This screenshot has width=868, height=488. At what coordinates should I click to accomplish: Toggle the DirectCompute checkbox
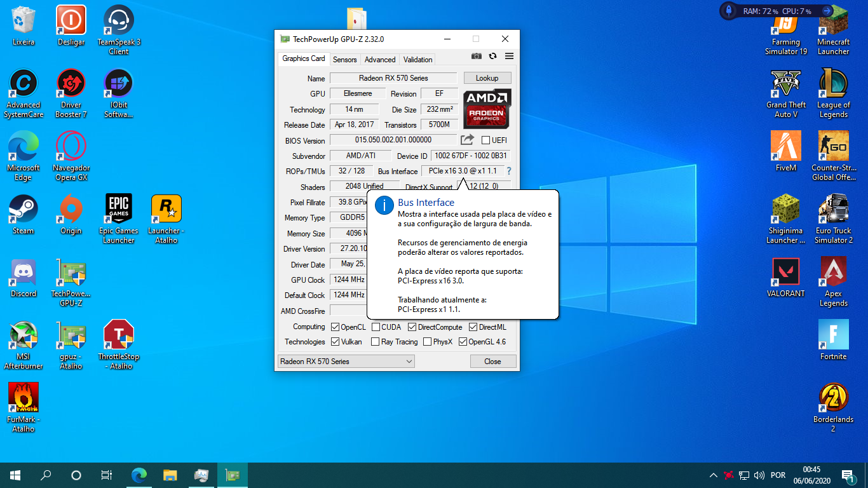[x=412, y=327]
